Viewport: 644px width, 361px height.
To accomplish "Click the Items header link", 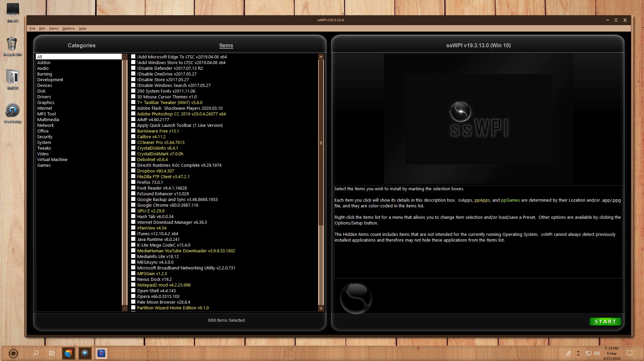I will tap(226, 45).
